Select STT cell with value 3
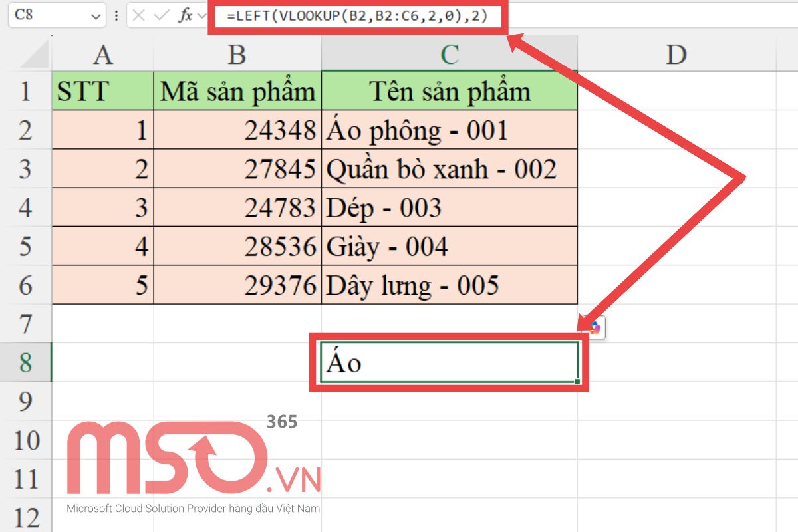The image size is (798, 532). tap(103, 207)
